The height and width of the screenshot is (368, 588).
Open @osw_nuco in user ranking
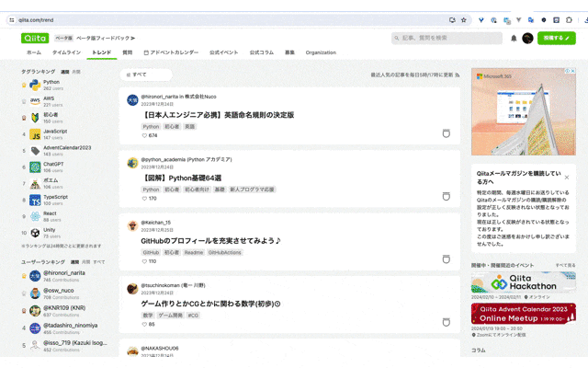[59, 291]
